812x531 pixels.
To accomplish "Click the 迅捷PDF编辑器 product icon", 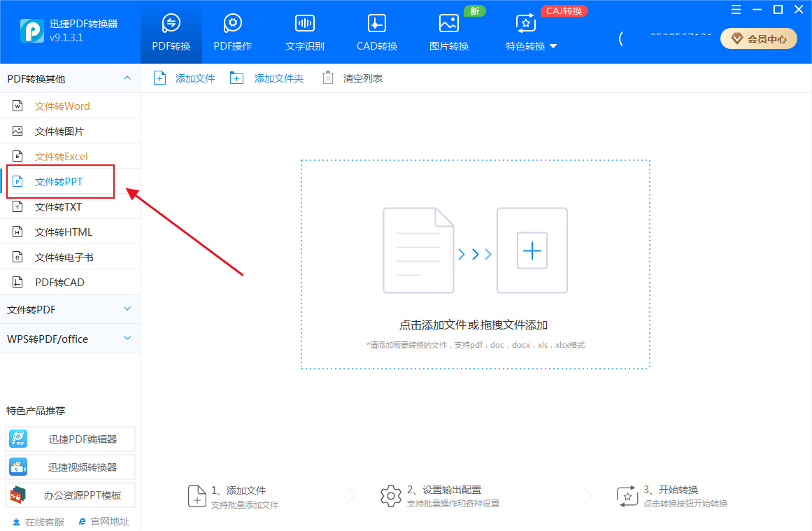I will coord(19,439).
